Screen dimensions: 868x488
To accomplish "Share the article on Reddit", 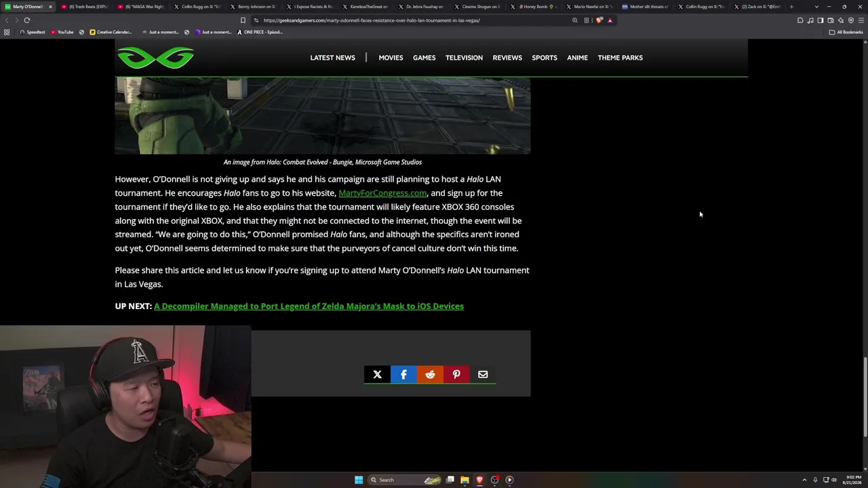I will (x=430, y=374).
